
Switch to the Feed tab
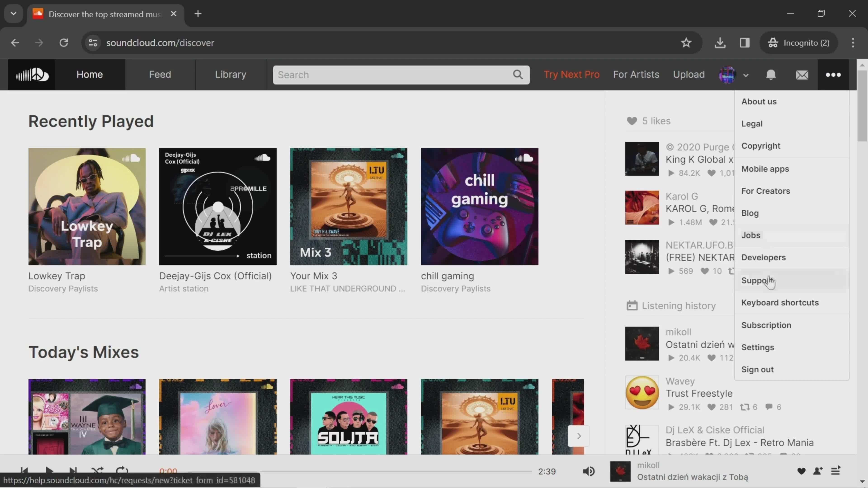coord(160,74)
